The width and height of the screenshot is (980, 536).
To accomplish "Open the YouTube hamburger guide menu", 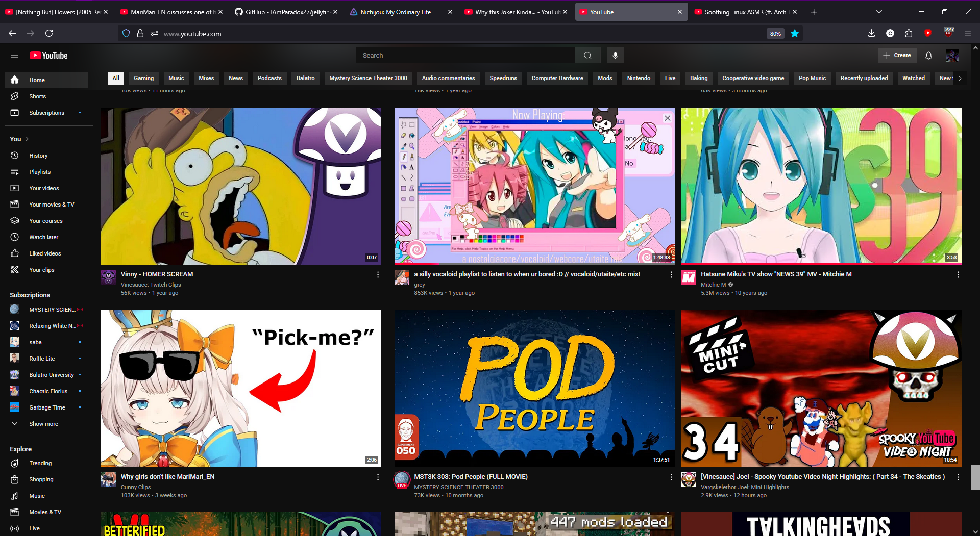I will [x=14, y=55].
